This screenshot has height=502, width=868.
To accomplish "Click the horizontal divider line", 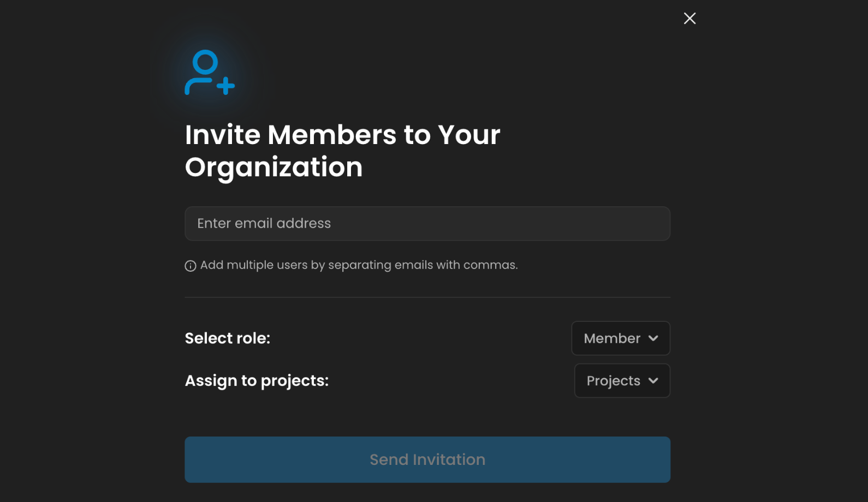I will (427, 297).
